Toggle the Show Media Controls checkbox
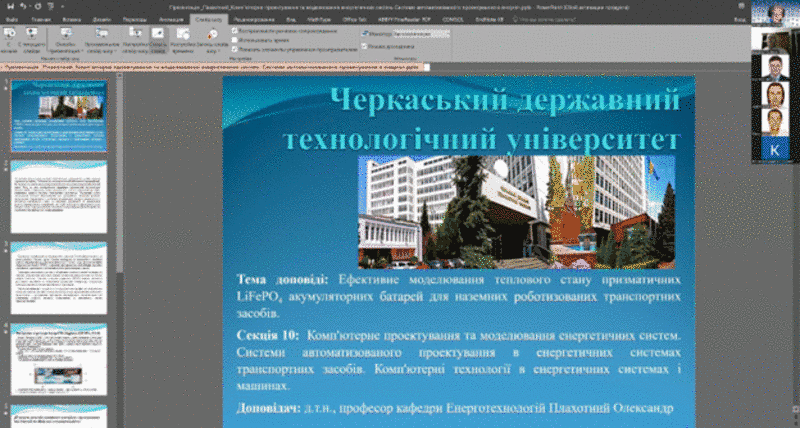This screenshot has height=428, width=800. coord(235,46)
